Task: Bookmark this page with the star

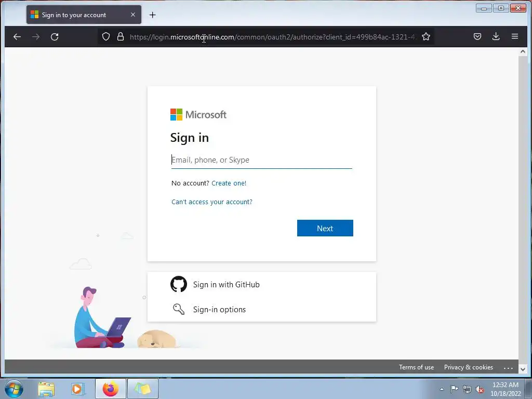Action: point(426,37)
